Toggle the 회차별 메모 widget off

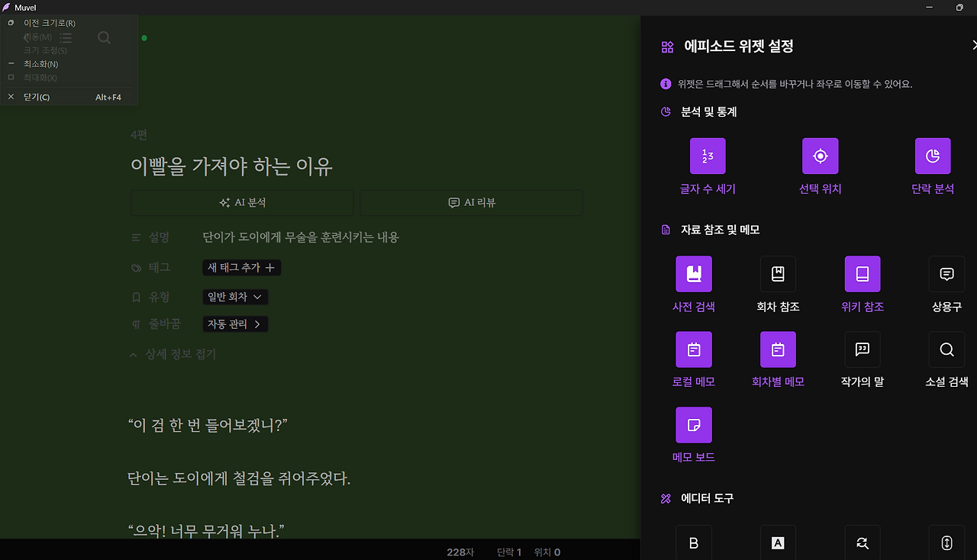pyautogui.click(x=777, y=349)
